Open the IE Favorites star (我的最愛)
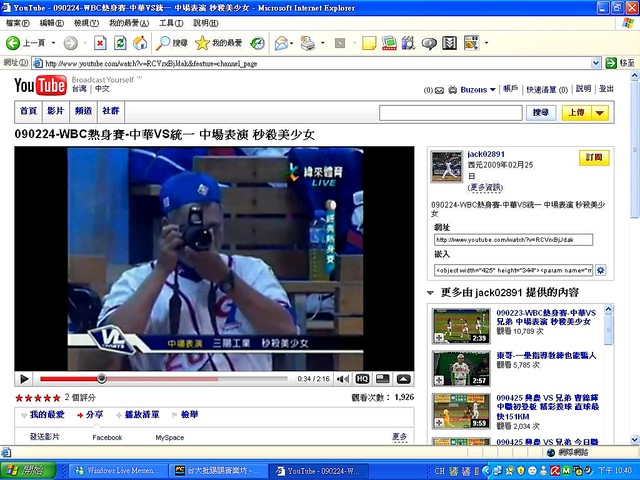The image size is (640, 480). pyautogui.click(x=219, y=43)
